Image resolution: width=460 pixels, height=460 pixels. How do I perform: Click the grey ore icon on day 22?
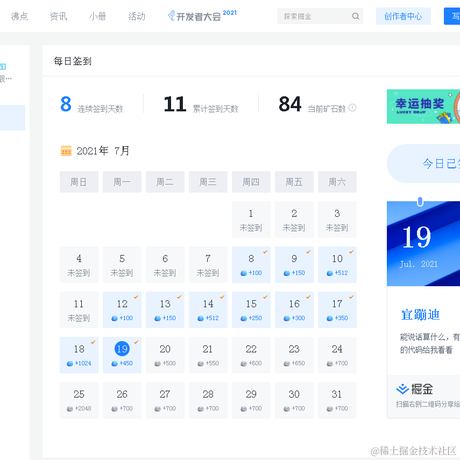244,364
